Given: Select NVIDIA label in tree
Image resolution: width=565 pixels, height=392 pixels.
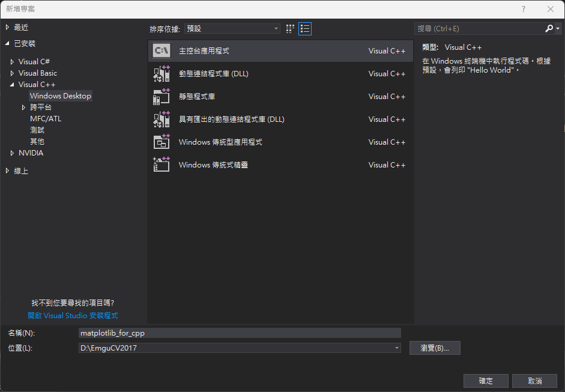Looking at the screenshot, I should pos(31,153).
